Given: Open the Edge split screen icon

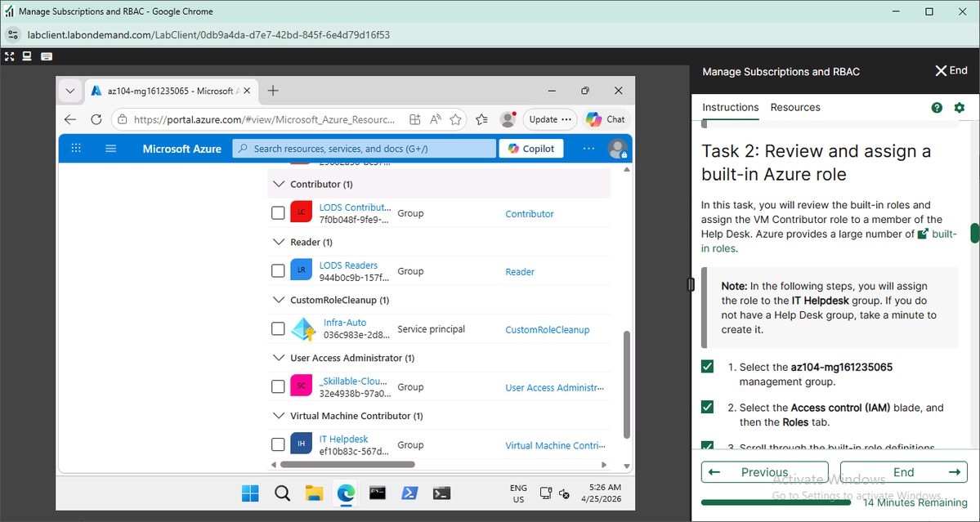Looking at the screenshot, I should coord(415,119).
